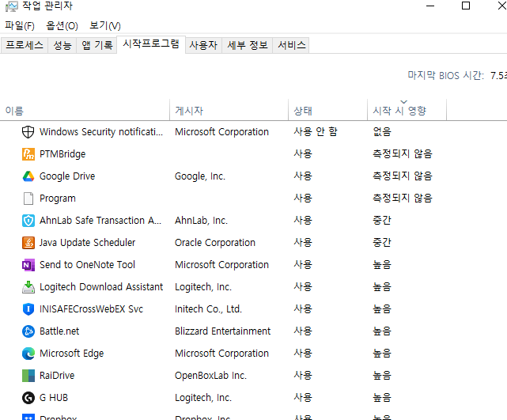Select the Send to OneNote Tool name

tap(87, 265)
